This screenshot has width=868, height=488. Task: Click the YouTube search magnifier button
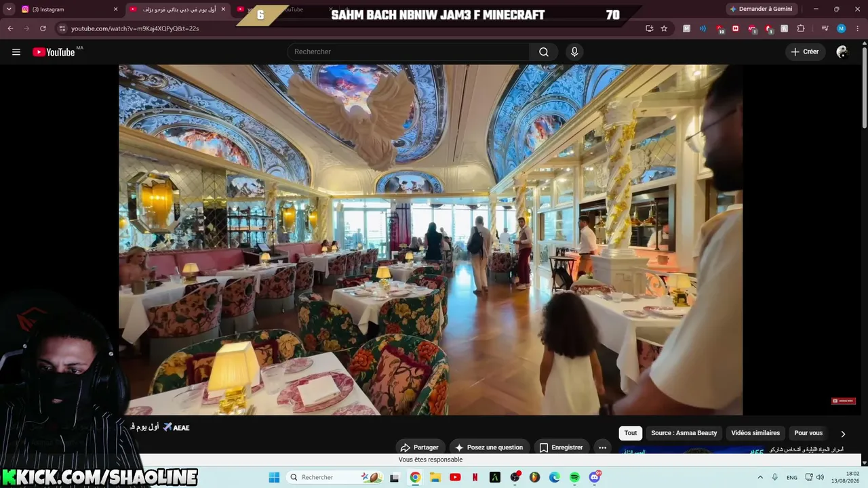tap(544, 52)
